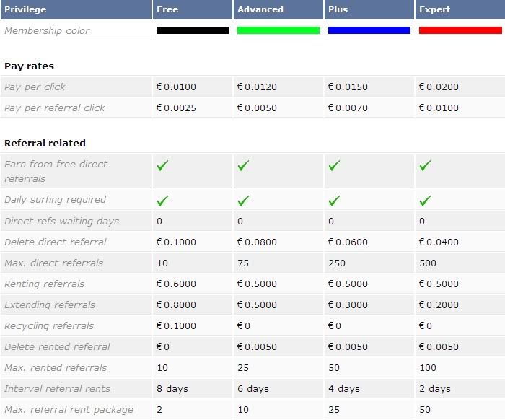Click the blue Plus membership color bar
Viewport: 505px width, 420px height.
(x=369, y=30)
